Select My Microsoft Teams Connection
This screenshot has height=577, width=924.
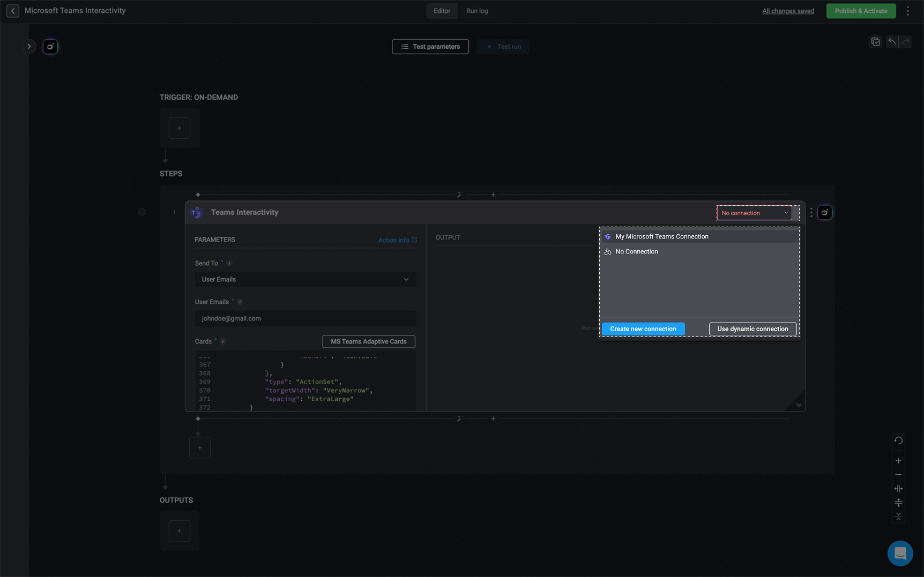pyautogui.click(x=699, y=236)
